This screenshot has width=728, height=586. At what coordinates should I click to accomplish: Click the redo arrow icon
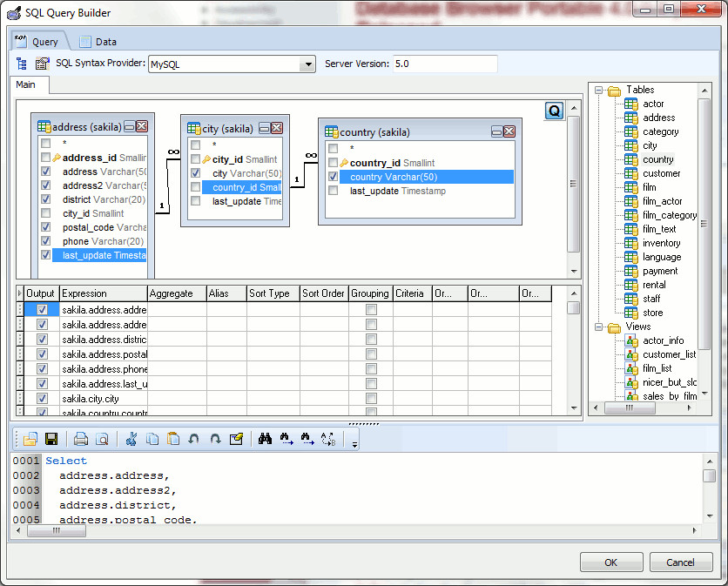pos(215,439)
